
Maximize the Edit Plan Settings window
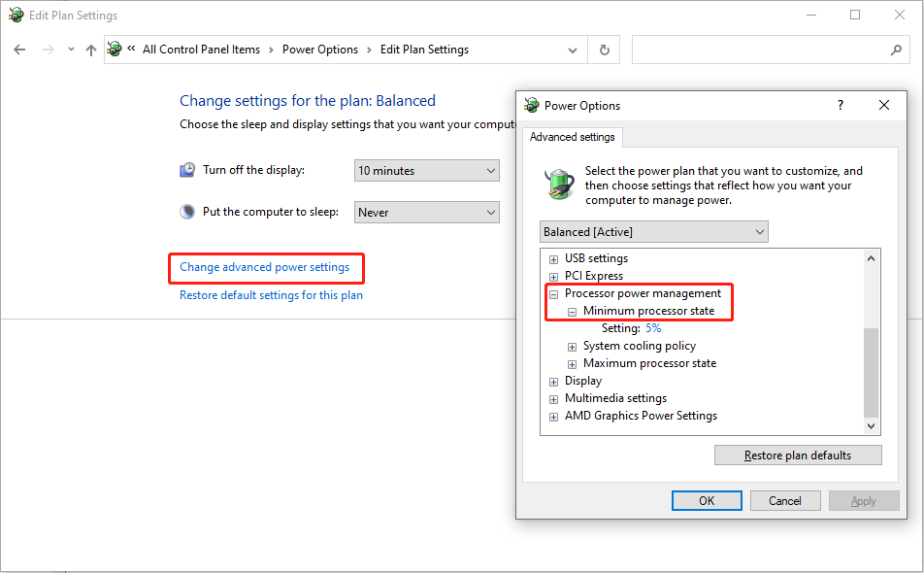(855, 15)
